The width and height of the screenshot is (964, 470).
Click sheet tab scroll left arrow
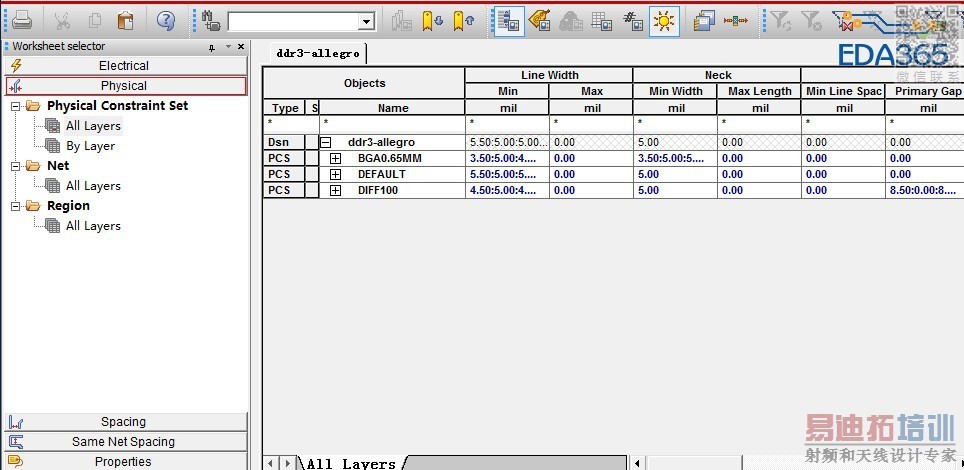272,463
